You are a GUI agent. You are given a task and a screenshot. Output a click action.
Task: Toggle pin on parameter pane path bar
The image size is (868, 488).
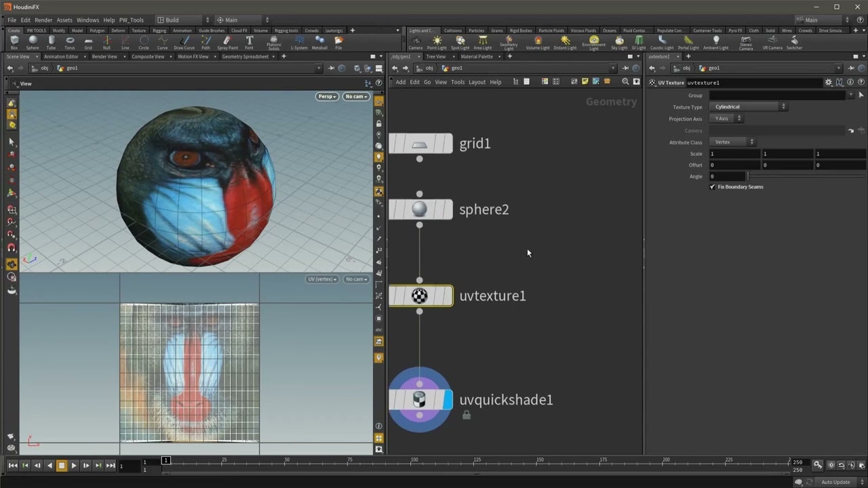[851, 68]
